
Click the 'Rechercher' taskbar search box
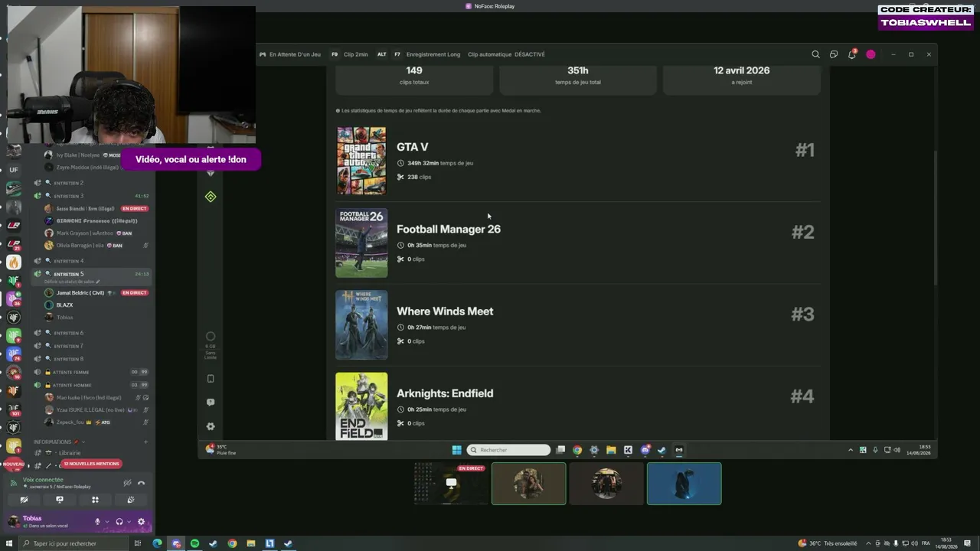tap(508, 450)
